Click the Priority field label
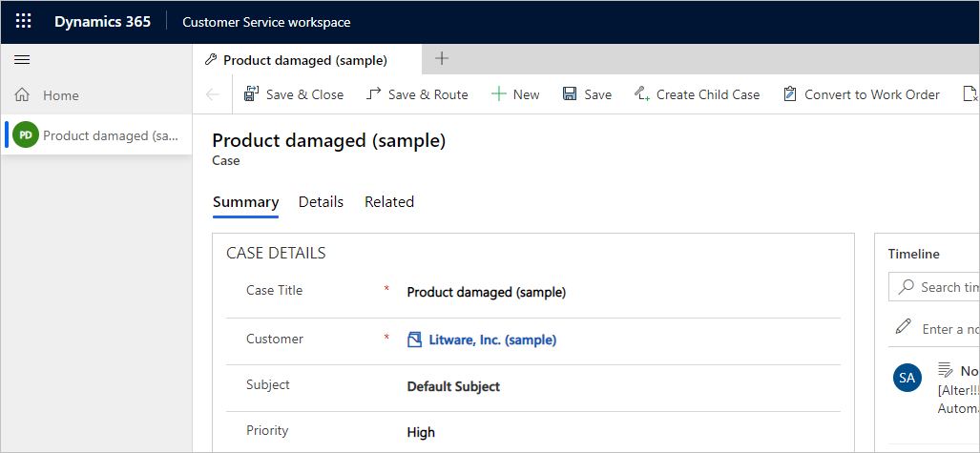The height and width of the screenshot is (453, 980). tap(267, 430)
